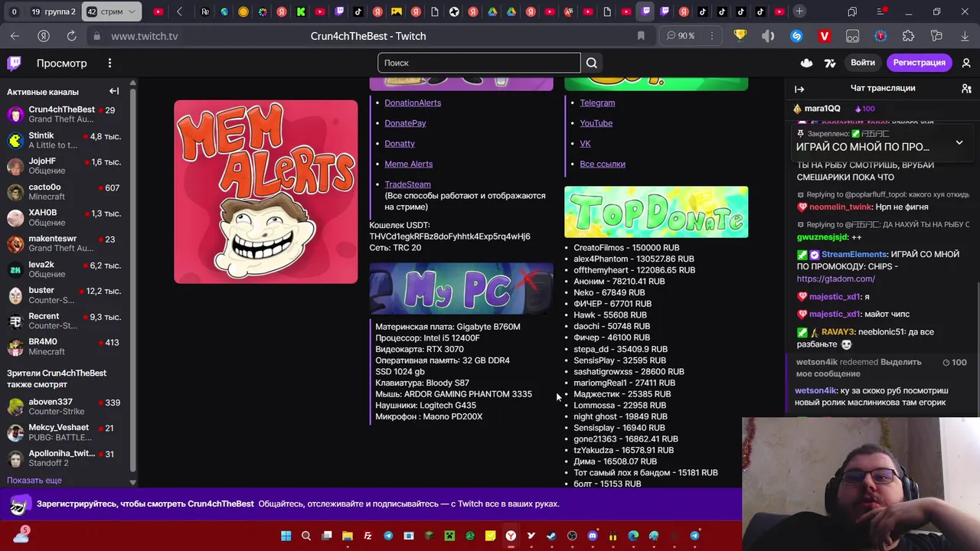Open JojoHF channel in sidebar

point(64,165)
